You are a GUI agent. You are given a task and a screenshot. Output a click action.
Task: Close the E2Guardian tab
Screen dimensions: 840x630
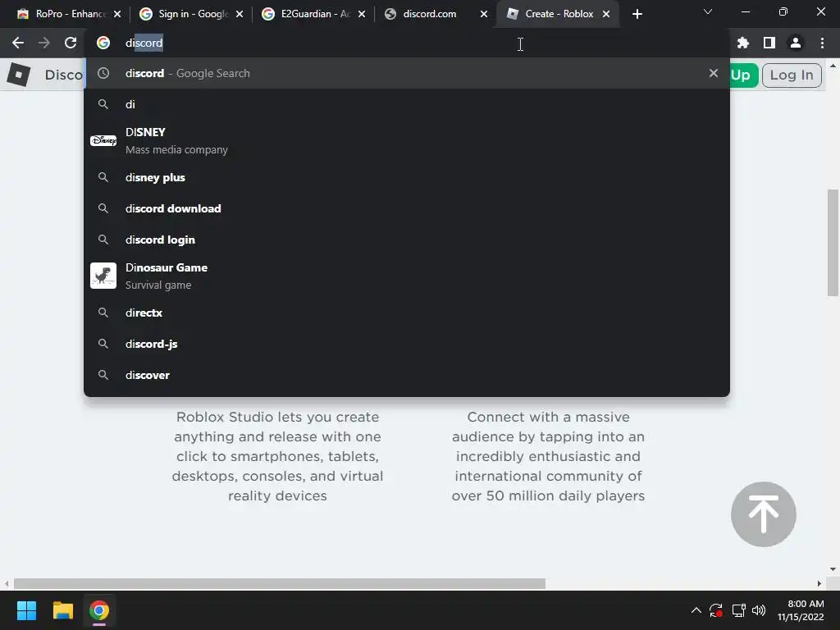pyautogui.click(x=362, y=14)
